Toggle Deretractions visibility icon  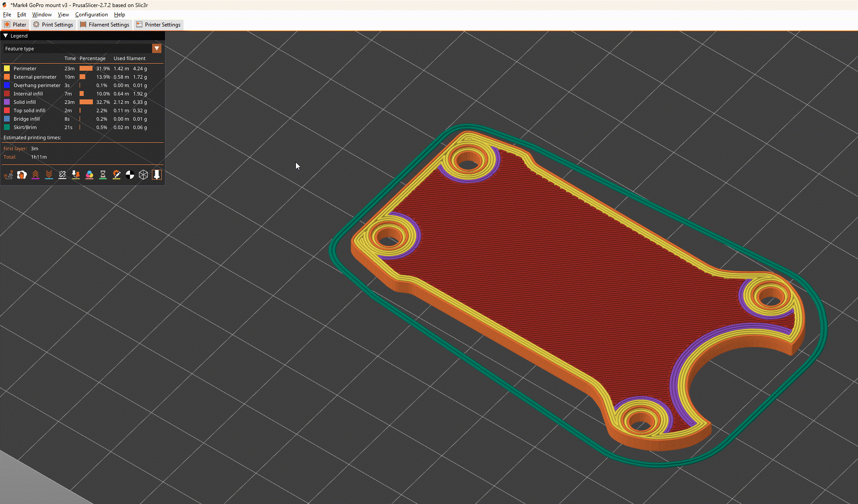pyautogui.click(x=49, y=175)
